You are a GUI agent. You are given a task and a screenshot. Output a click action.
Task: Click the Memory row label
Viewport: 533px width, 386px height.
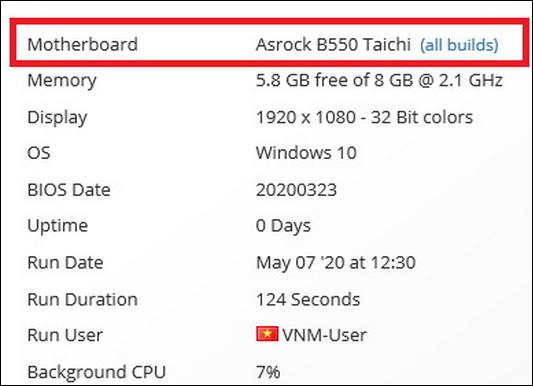pyautogui.click(x=62, y=81)
